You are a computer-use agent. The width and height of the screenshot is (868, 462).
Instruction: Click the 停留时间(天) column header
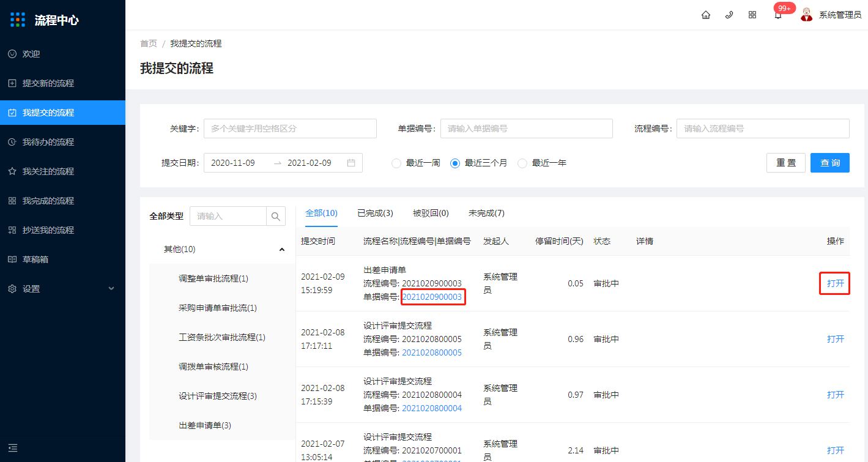(559, 241)
